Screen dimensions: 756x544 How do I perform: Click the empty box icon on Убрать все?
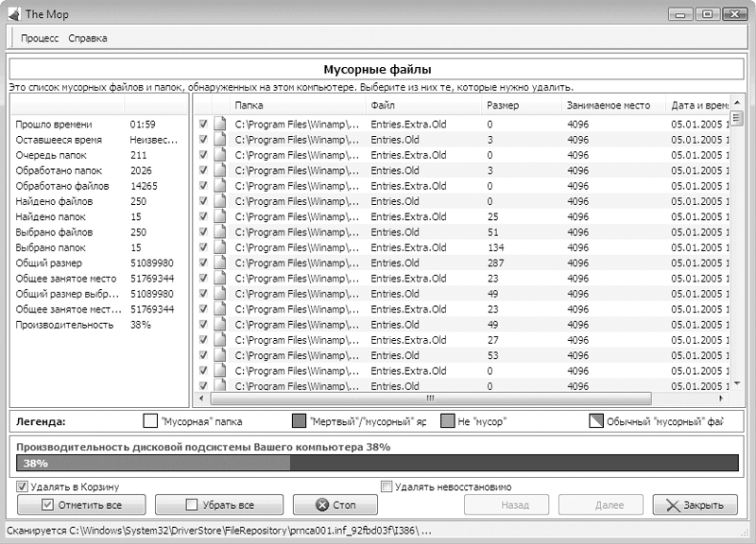pyautogui.click(x=192, y=504)
